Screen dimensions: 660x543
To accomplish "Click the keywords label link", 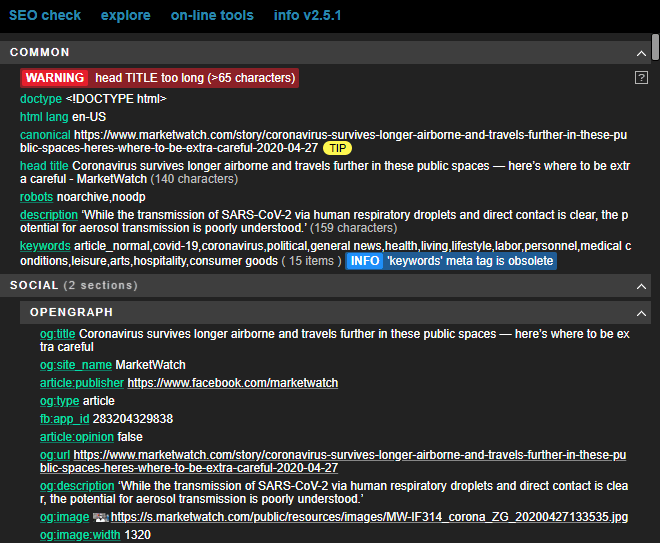I will coord(45,246).
